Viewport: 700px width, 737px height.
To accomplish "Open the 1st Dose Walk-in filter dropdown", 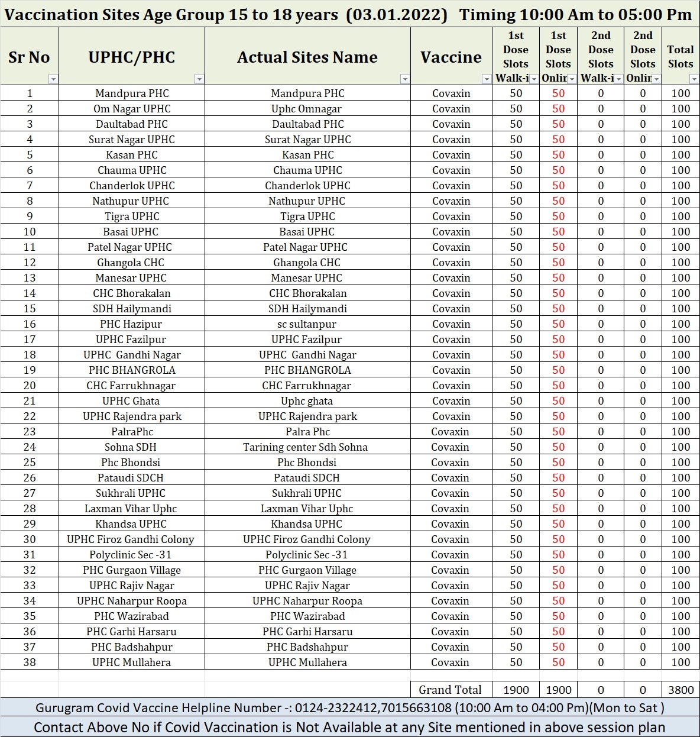I will click(x=534, y=79).
